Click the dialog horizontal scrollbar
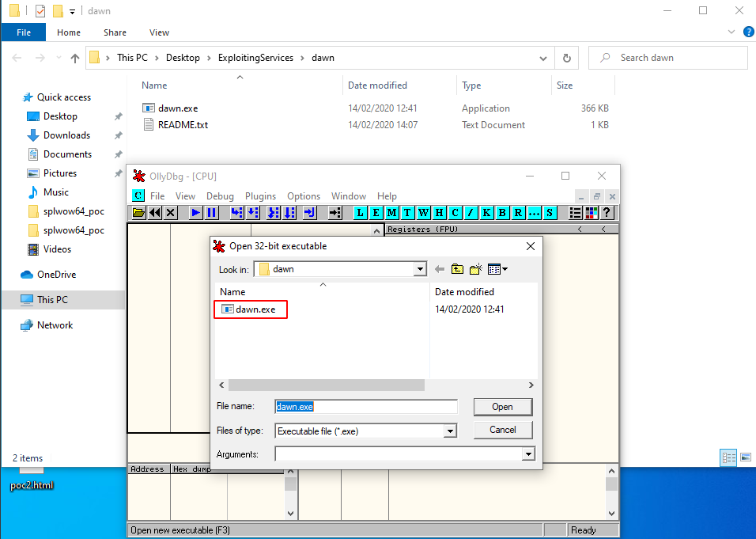Image resolution: width=756 pixels, height=539 pixels. pyautogui.click(x=327, y=385)
